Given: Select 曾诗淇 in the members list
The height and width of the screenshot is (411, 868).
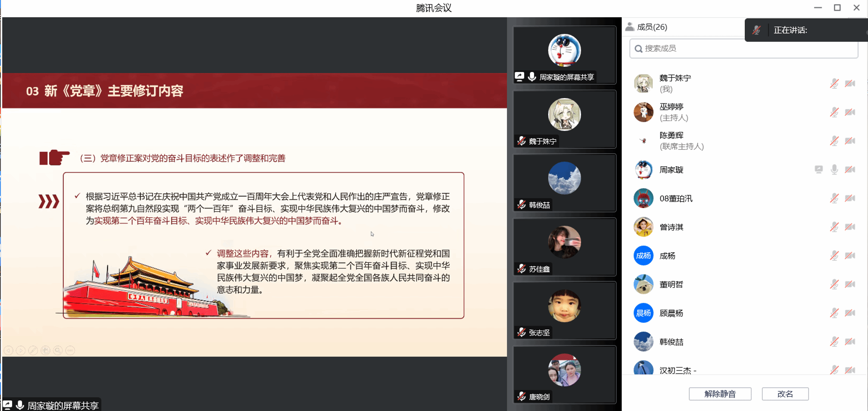Looking at the screenshot, I should tap(671, 227).
